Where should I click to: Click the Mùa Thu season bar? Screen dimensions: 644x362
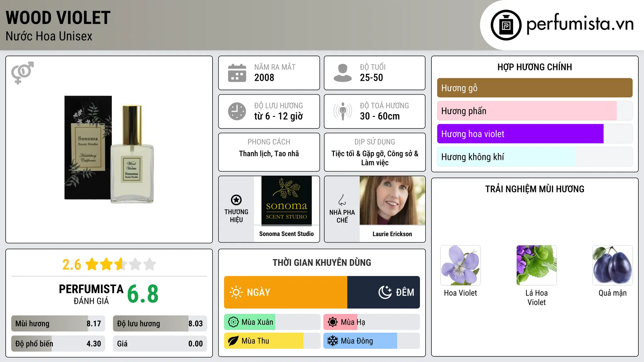click(x=272, y=341)
